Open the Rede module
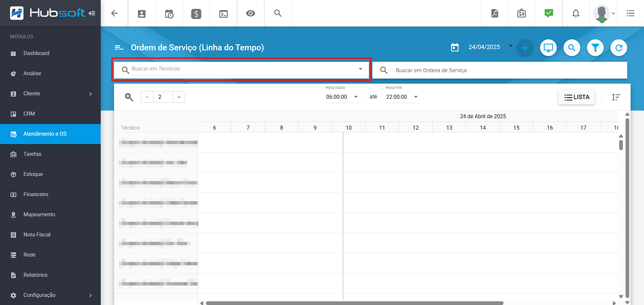Image resolution: width=644 pixels, height=305 pixels. tap(50, 255)
